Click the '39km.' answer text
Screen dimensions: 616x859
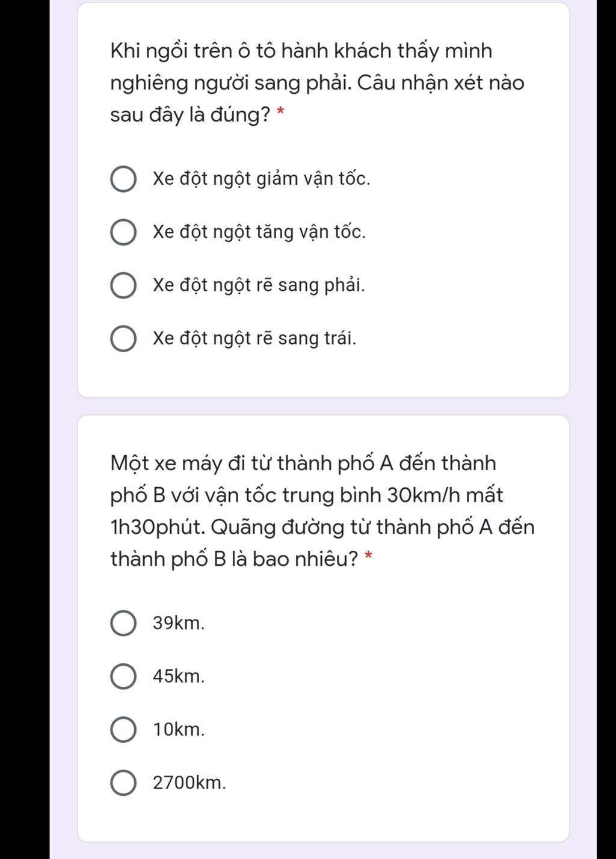[179, 624]
